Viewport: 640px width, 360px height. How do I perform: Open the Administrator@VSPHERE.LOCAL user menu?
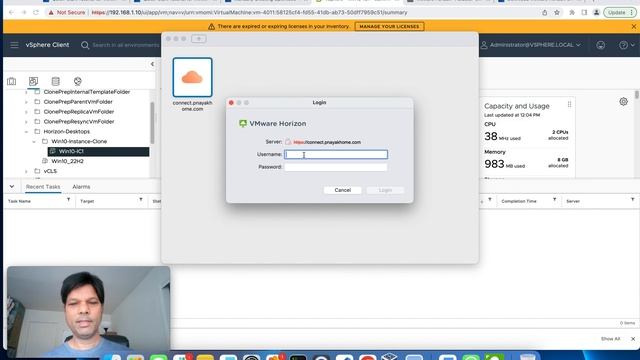pos(531,45)
